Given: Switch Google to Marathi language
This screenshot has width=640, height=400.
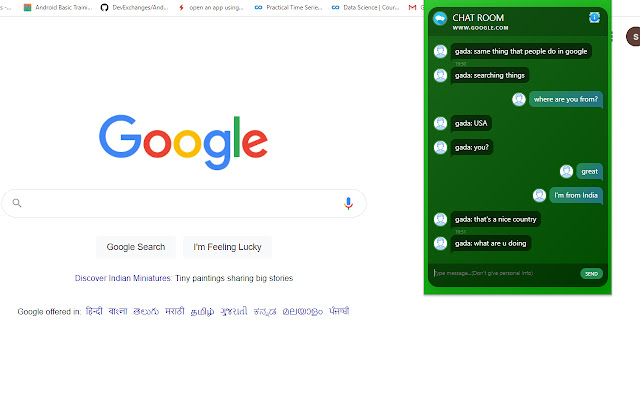Looking at the screenshot, I should pos(175,311).
